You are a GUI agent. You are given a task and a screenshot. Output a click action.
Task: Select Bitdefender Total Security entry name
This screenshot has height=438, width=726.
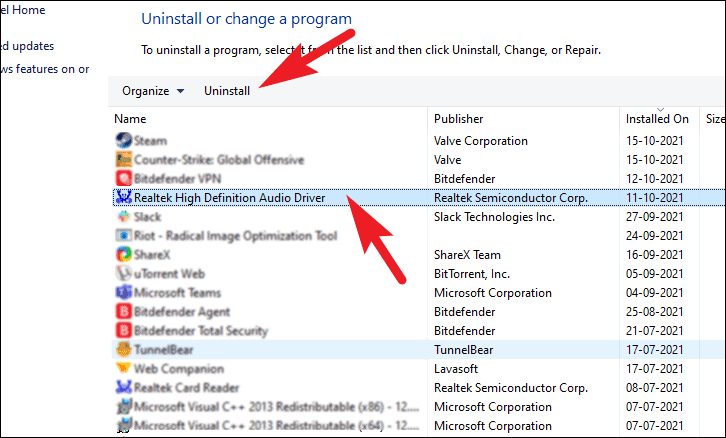(201, 331)
